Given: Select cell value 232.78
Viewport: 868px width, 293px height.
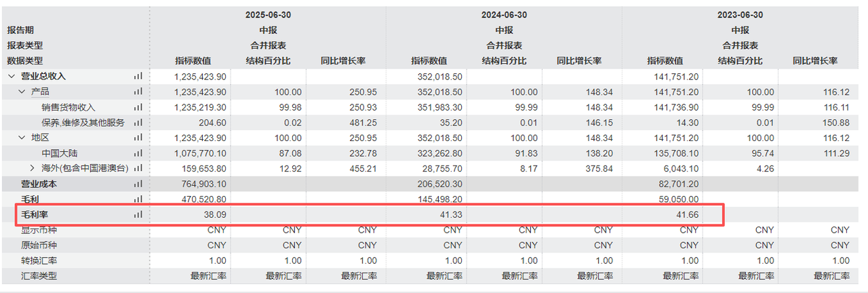Looking at the screenshot, I should 363,153.
